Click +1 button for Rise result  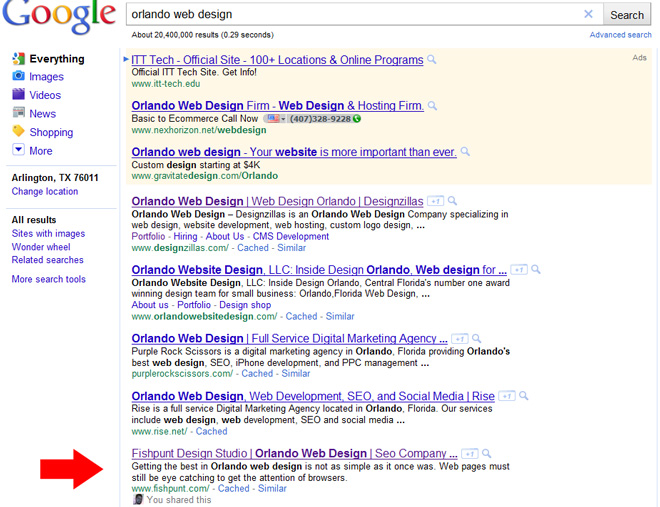[x=507, y=396]
